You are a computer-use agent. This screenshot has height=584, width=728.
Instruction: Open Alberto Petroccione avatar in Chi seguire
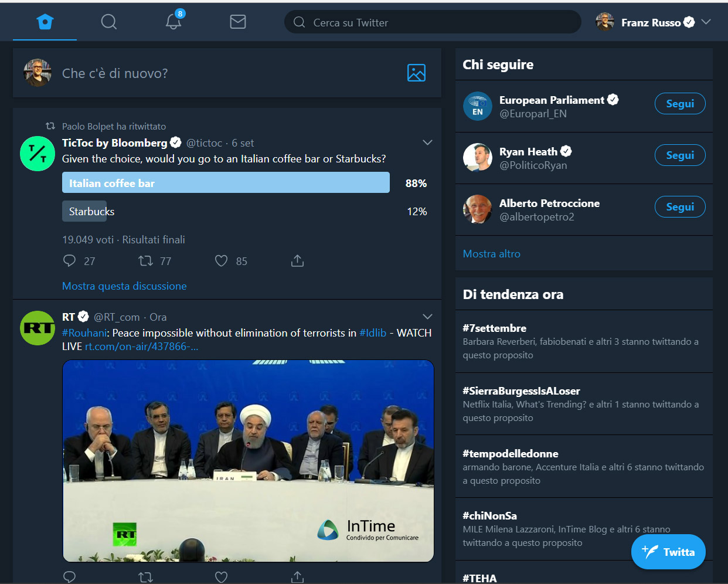(x=478, y=209)
